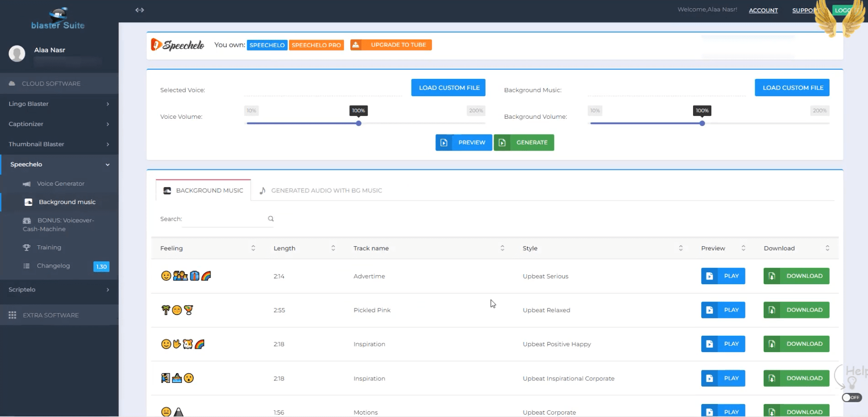Click the Generate button
The image size is (868, 417).
tap(524, 142)
